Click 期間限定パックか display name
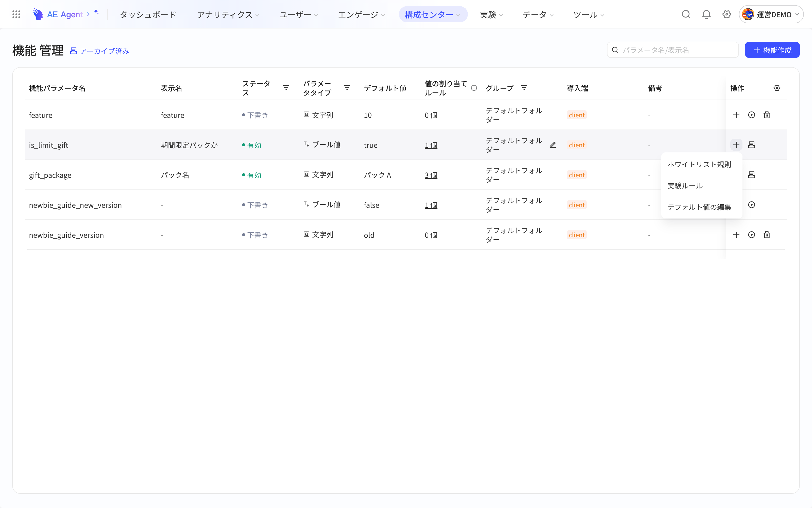Viewport: 812px width, 508px height. tap(189, 145)
